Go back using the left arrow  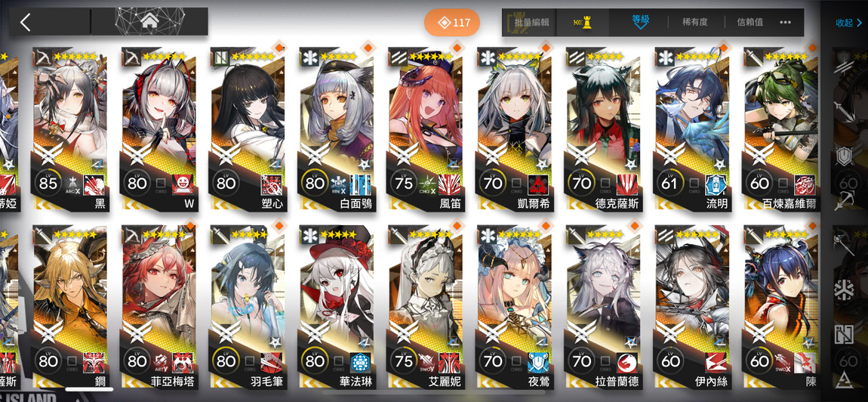26,22
